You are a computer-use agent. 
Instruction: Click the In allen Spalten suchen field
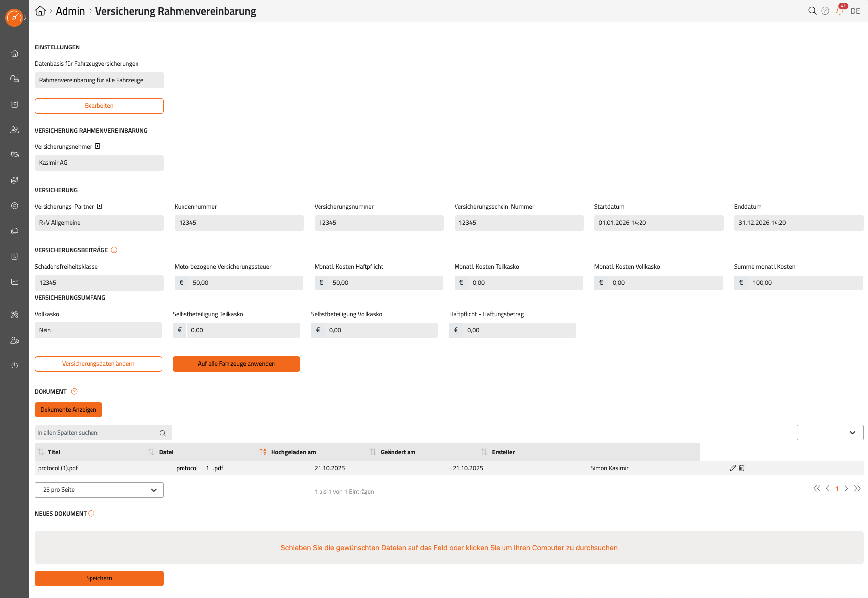point(97,433)
